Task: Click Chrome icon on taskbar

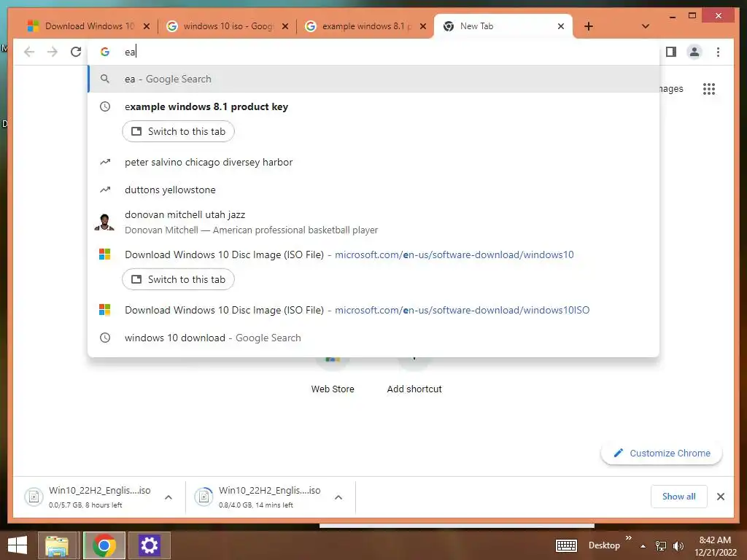Action: 104,545
